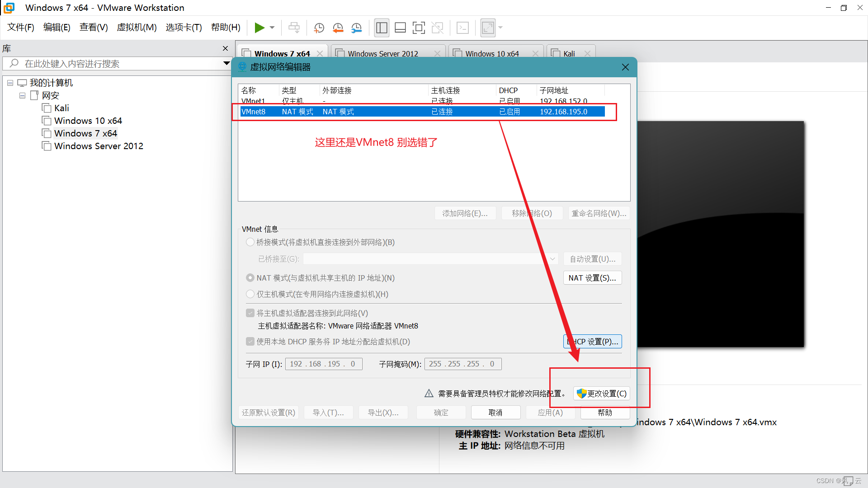This screenshot has width=868, height=488.
Task: Click the revert snapshot icon
Action: (x=338, y=28)
